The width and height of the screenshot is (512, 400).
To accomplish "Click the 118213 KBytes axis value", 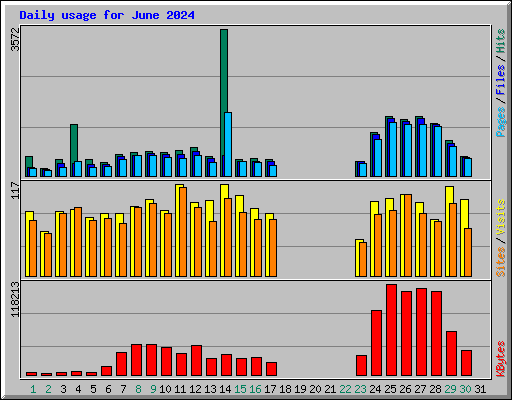I will pos(15,300).
